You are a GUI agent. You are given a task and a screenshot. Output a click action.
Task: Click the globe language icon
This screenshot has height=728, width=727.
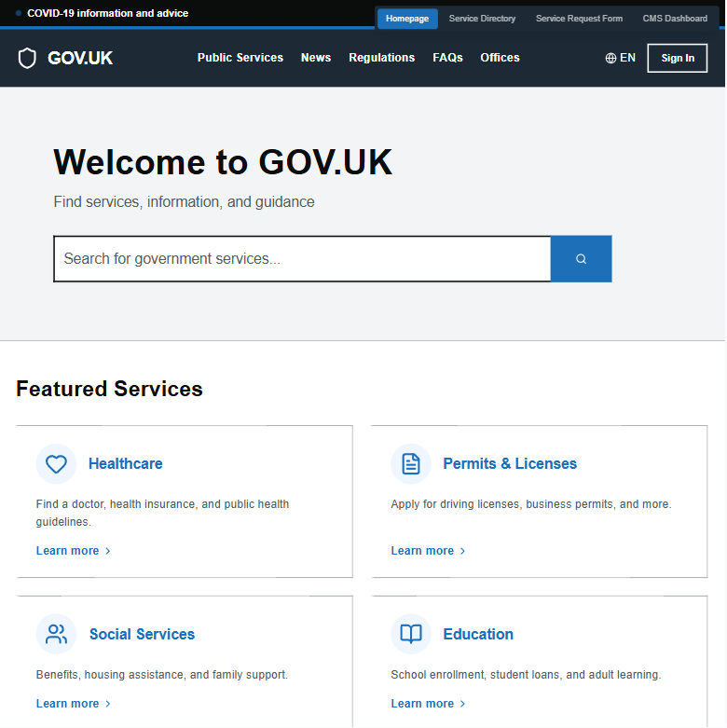coord(610,58)
